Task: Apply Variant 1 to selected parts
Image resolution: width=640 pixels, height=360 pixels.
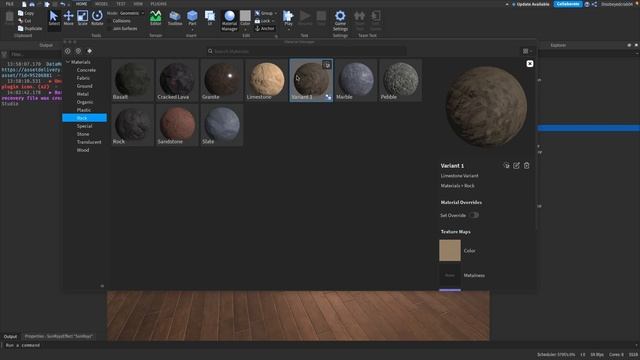Action: [x=506, y=165]
